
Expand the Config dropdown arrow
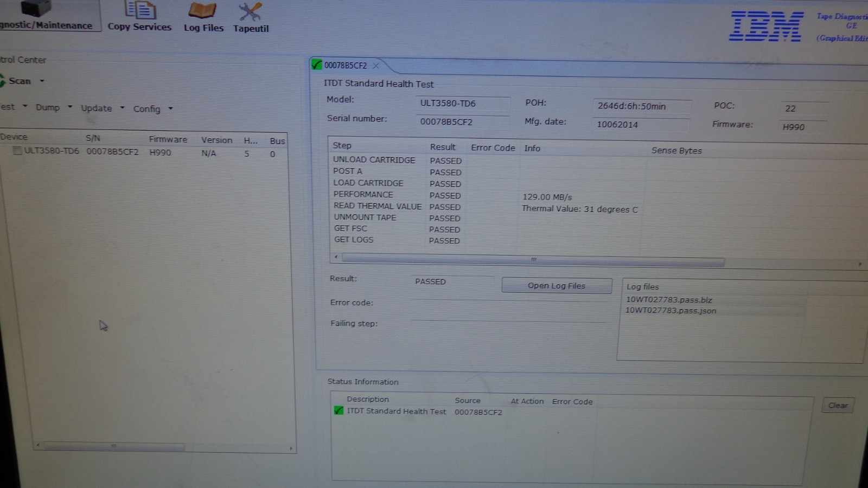[170, 109]
